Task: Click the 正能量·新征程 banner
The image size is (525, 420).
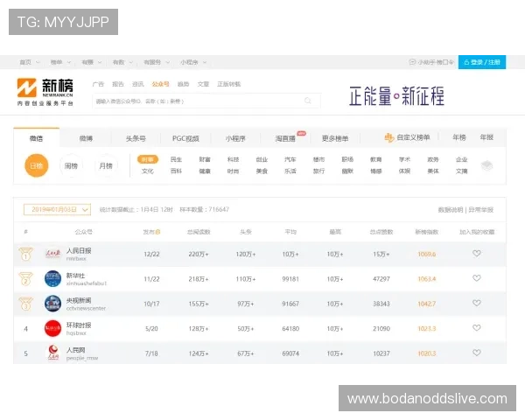Action: [396, 95]
